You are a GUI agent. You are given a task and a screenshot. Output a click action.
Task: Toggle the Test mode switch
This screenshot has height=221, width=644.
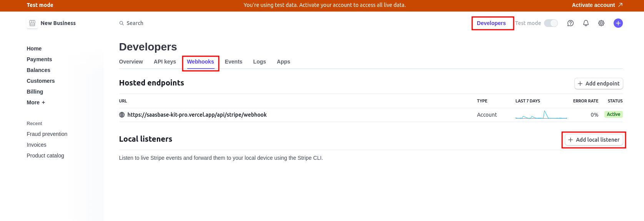click(x=551, y=23)
